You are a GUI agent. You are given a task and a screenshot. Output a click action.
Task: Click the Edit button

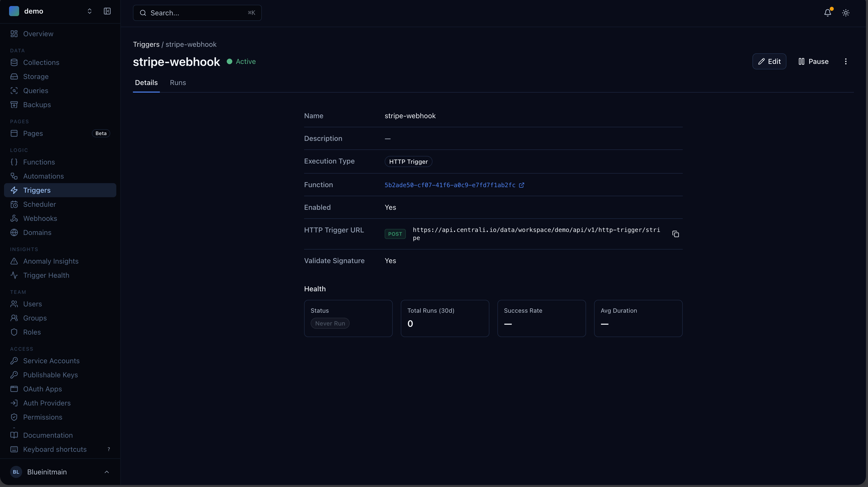coord(769,61)
